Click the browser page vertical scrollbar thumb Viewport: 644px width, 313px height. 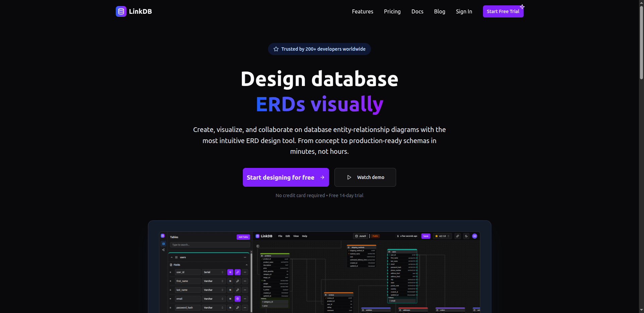pyautogui.click(x=641, y=42)
